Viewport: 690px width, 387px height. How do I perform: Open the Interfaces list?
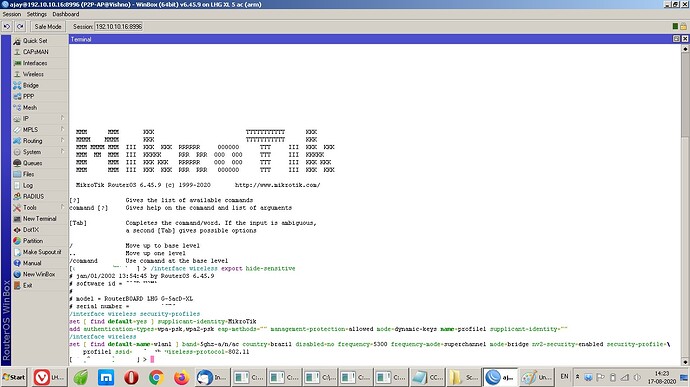(35, 63)
